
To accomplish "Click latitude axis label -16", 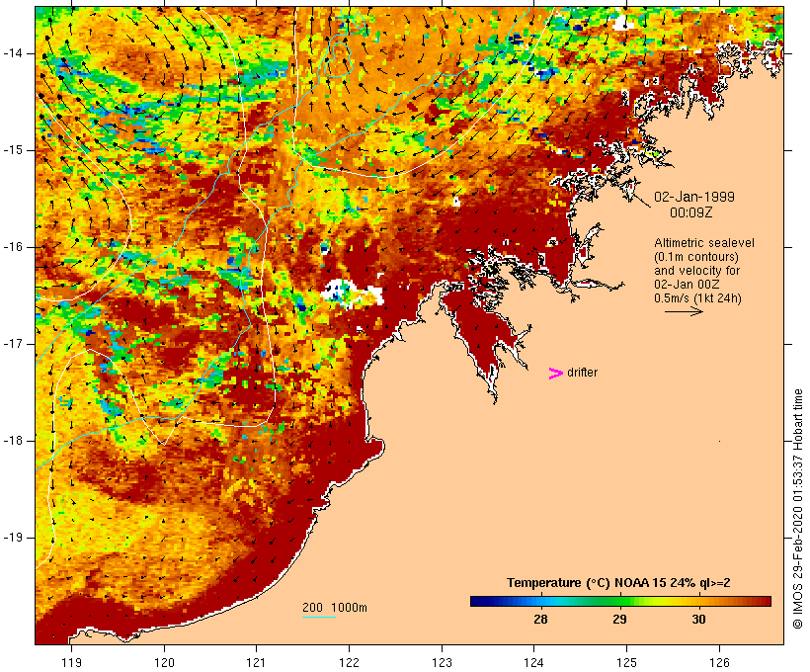I will (x=13, y=247).
